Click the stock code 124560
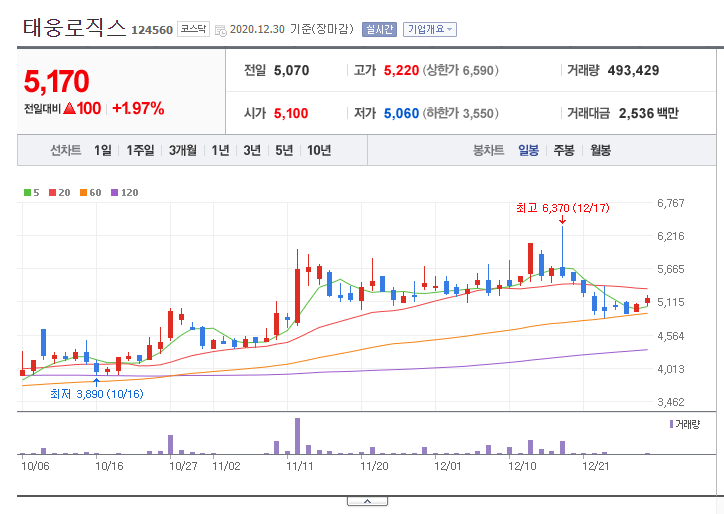The image size is (724, 514). pos(152,30)
